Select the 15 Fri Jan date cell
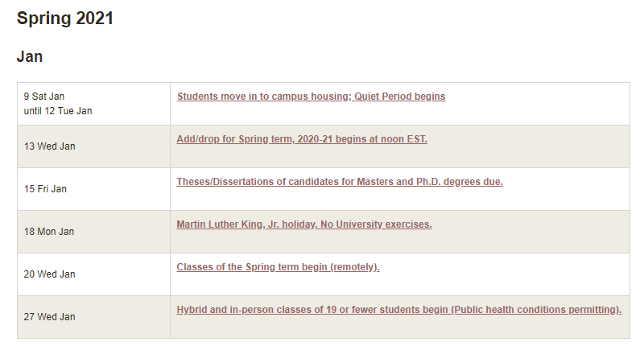The width and height of the screenshot is (644, 346). click(x=46, y=189)
